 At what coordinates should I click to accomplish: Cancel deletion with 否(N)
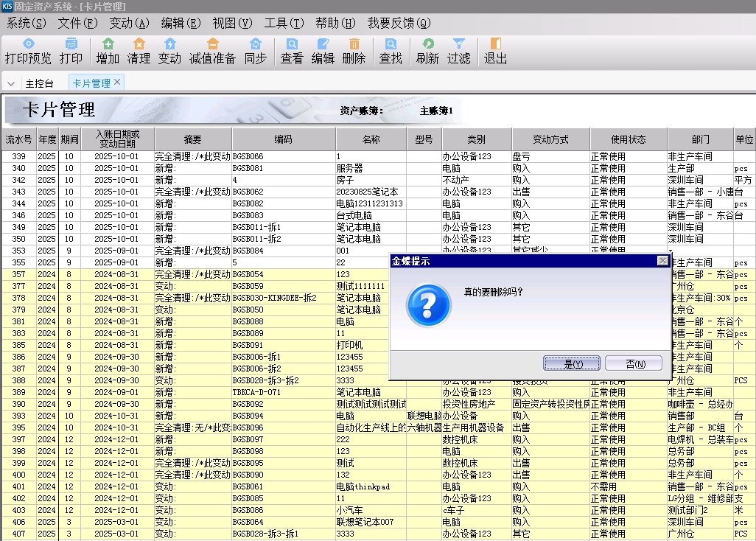coord(634,363)
